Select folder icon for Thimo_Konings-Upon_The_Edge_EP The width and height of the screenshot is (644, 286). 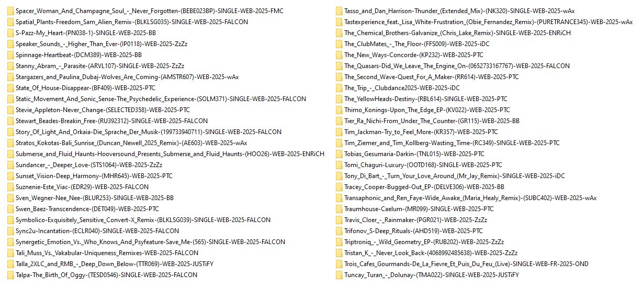(x=338, y=109)
